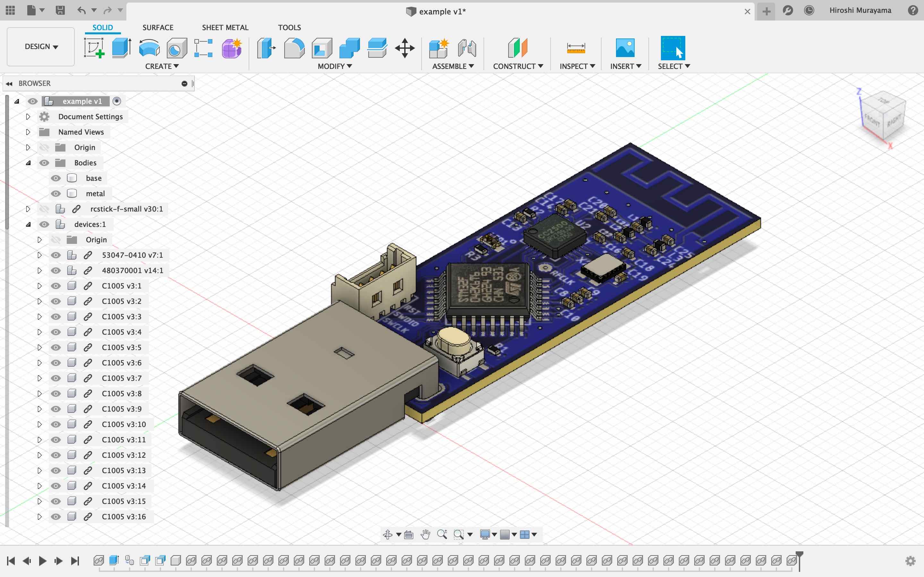The height and width of the screenshot is (577, 924).
Task: Select the Revolve tool
Action: pyautogui.click(x=149, y=48)
